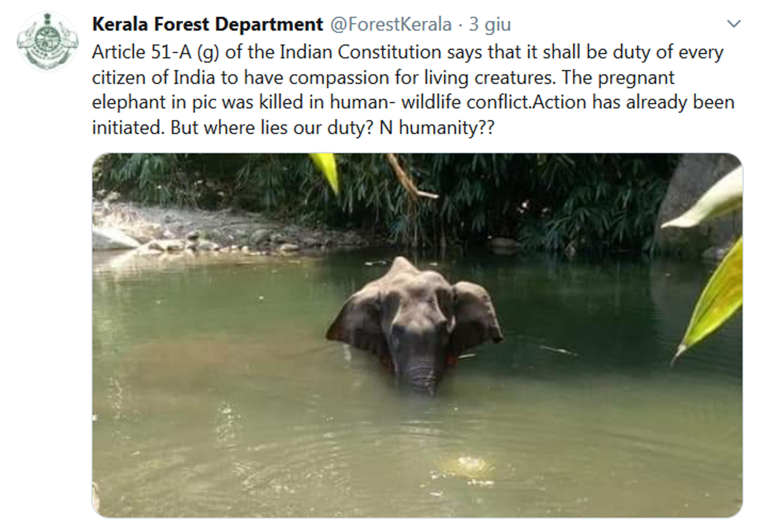Click the words "Indian Constitution" in the tweet
Viewport: 760px width, 532px height.
click(x=360, y=52)
